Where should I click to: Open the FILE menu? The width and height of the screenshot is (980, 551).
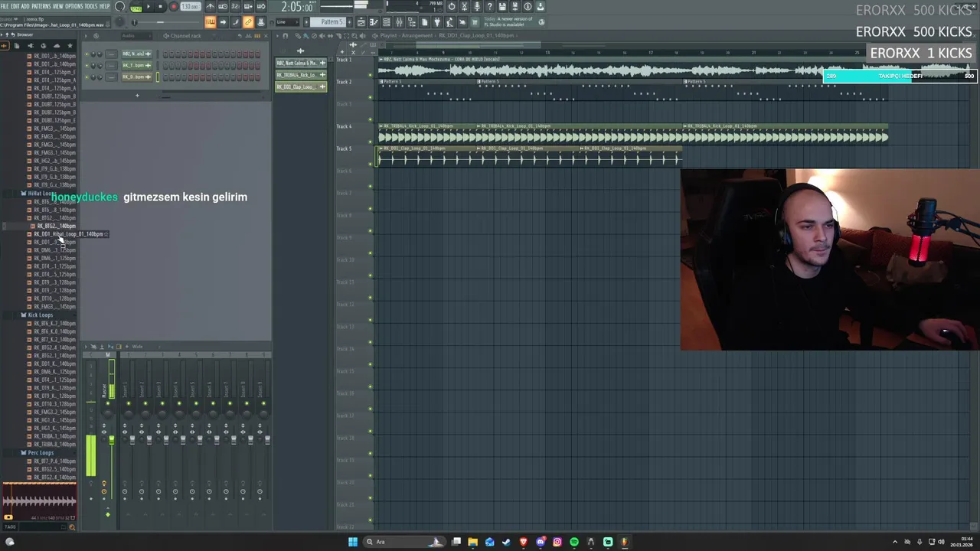coord(5,6)
